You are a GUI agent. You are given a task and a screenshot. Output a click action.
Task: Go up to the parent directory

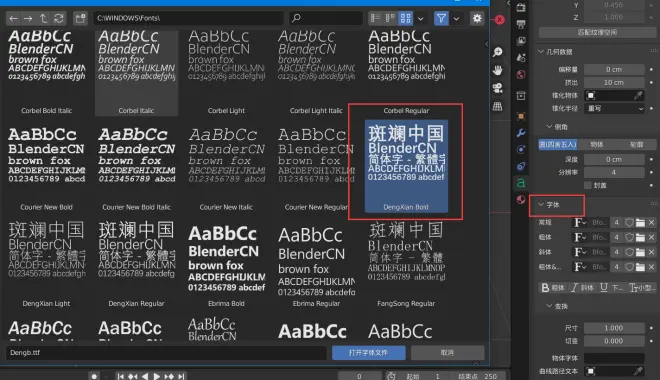[x=43, y=19]
